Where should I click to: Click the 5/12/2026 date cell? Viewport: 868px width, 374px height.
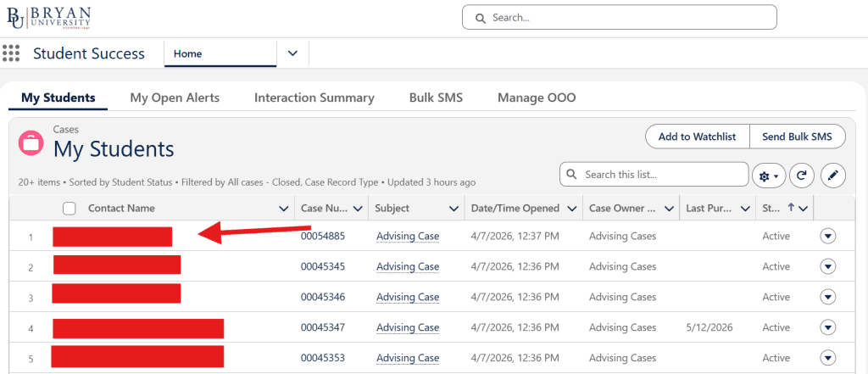coord(709,327)
